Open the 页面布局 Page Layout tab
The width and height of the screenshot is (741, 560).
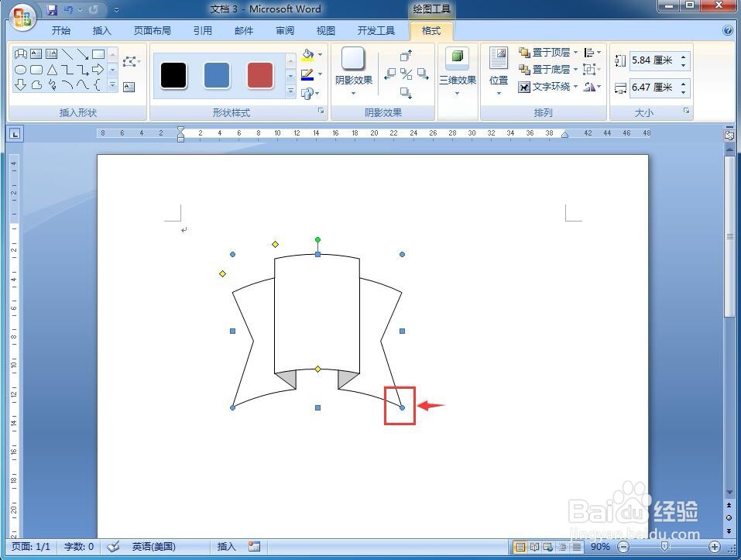click(153, 31)
